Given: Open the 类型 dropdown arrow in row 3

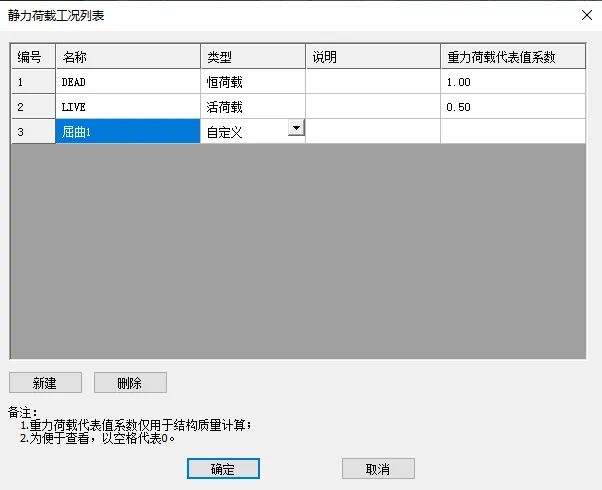Looking at the screenshot, I should (x=295, y=128).
